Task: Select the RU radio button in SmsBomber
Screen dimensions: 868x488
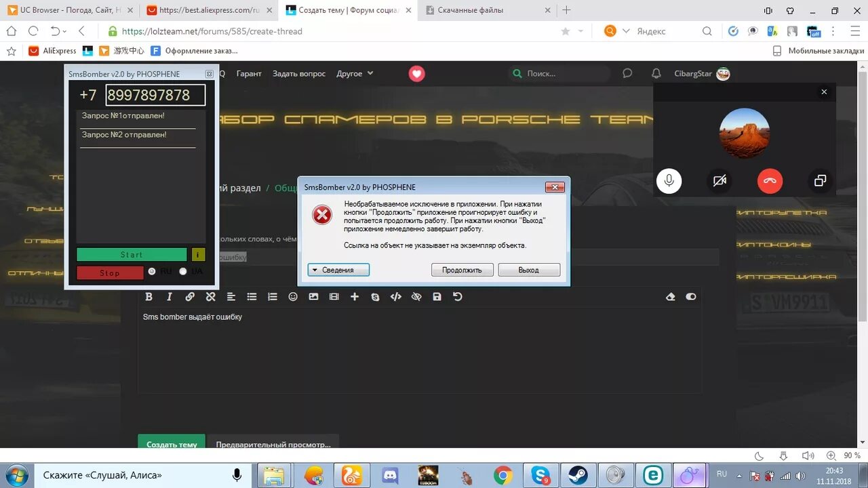Action: pos(152,271)
